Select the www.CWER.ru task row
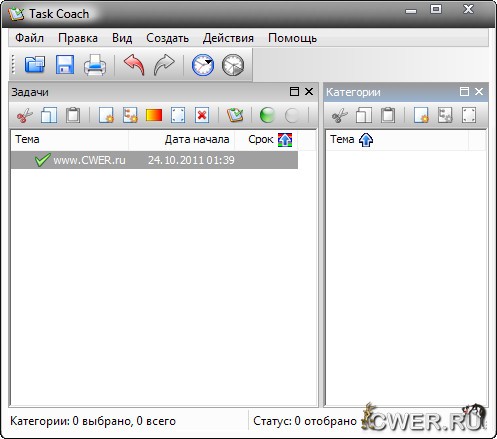 154,160
